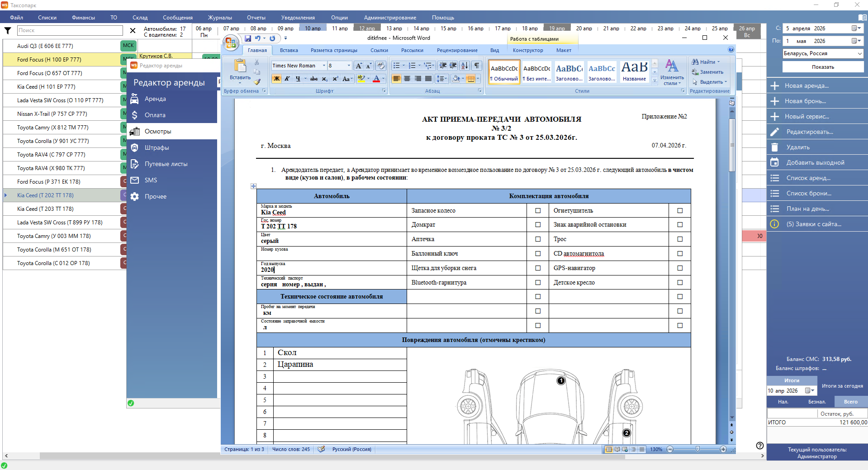Apply italic (К) formatting in Word
The image size is (868, 470).
(x=287, y=79)
